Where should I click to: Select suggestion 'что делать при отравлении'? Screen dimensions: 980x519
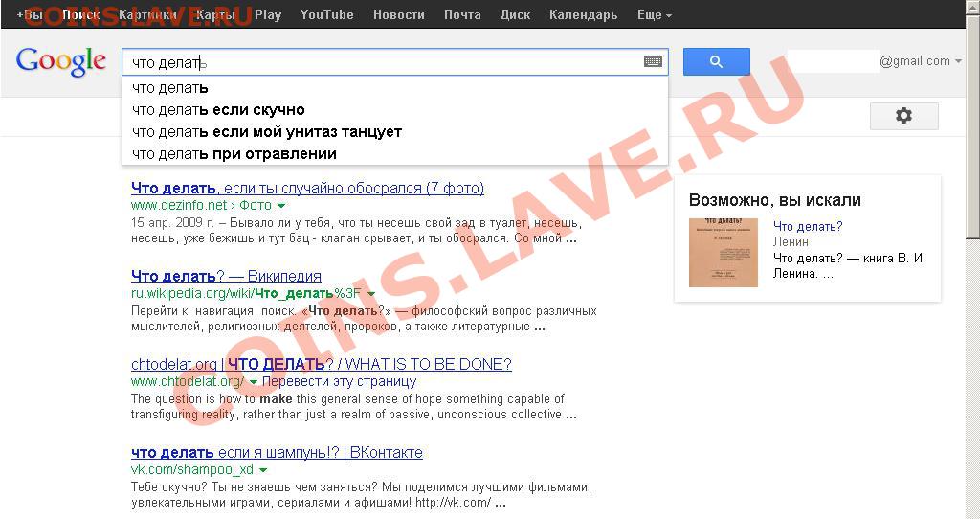coord(395,154)
